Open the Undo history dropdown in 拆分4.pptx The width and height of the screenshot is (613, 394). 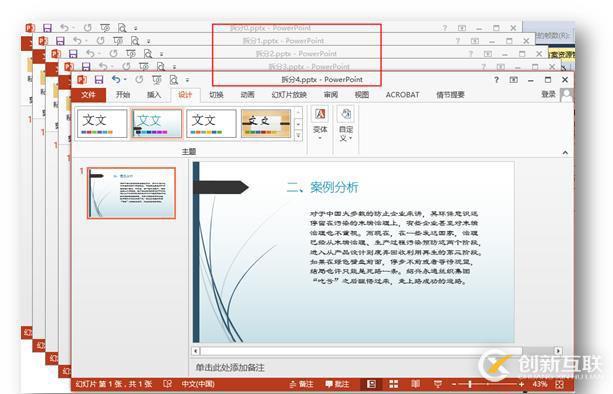coord(125,80)
